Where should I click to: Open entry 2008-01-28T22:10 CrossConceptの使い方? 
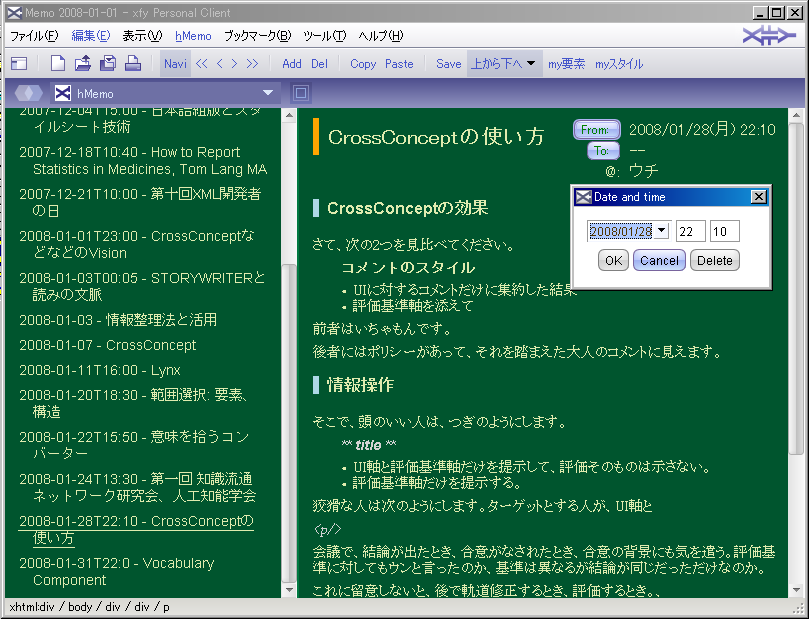pyautogui.click(x=136, y=529)
